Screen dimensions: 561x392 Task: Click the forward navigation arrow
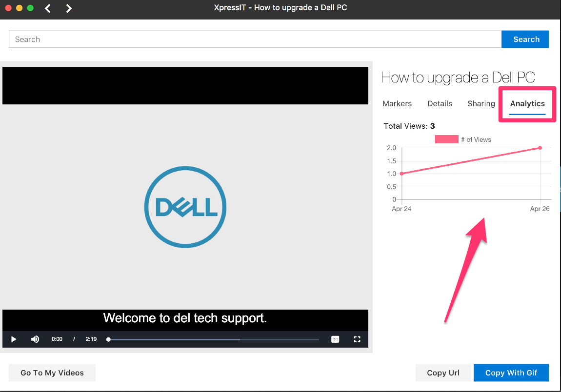click(69, 8)
